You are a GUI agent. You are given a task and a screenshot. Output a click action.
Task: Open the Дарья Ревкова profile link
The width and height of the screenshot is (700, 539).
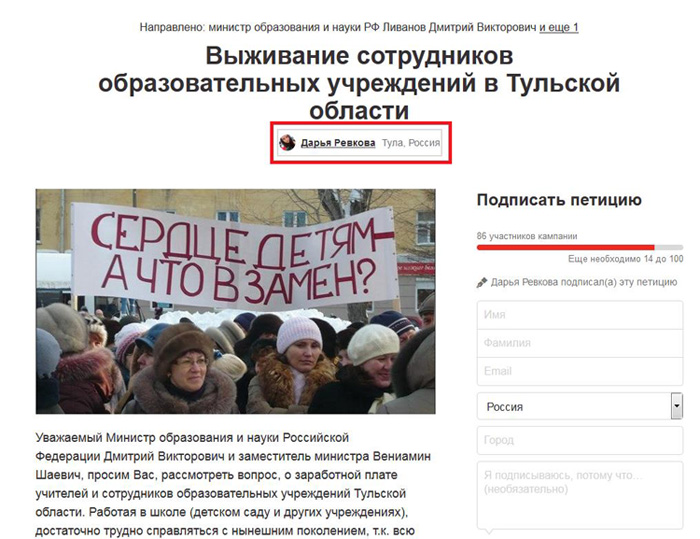(338, 143)
